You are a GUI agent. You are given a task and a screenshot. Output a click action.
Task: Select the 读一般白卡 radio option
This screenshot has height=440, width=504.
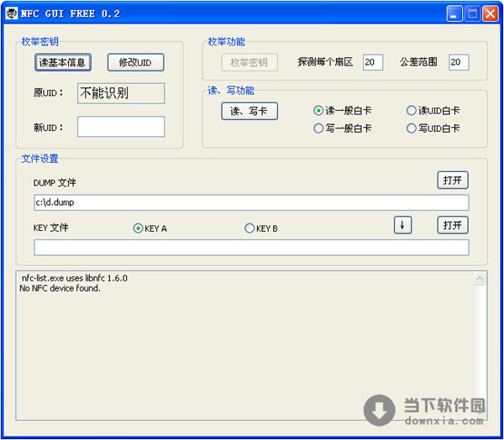pos(319,111)
